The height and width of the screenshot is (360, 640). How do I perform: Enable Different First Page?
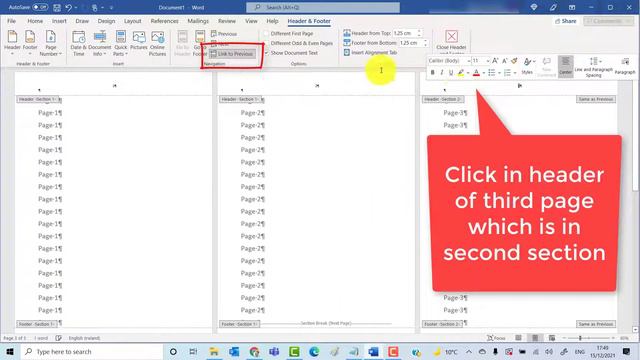289,33
